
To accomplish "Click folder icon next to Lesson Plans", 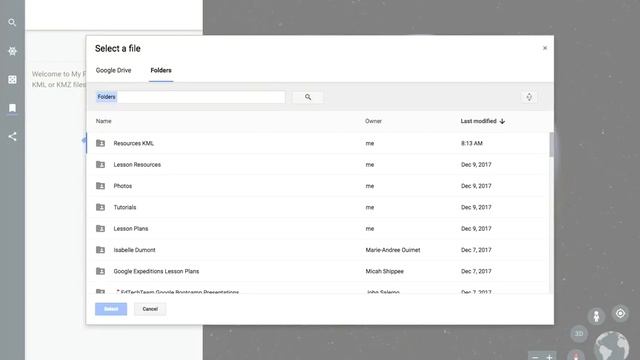I will (100, 229).
